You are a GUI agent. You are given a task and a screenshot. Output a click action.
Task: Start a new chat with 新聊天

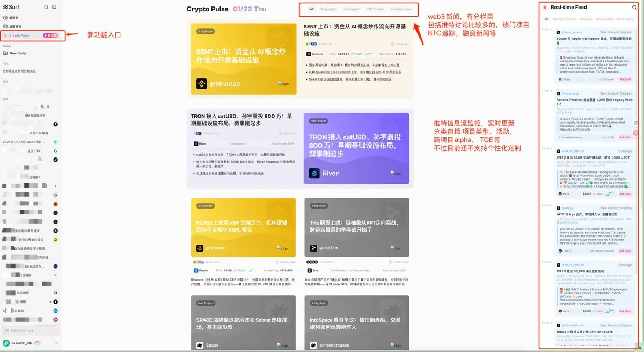(10, 18)
